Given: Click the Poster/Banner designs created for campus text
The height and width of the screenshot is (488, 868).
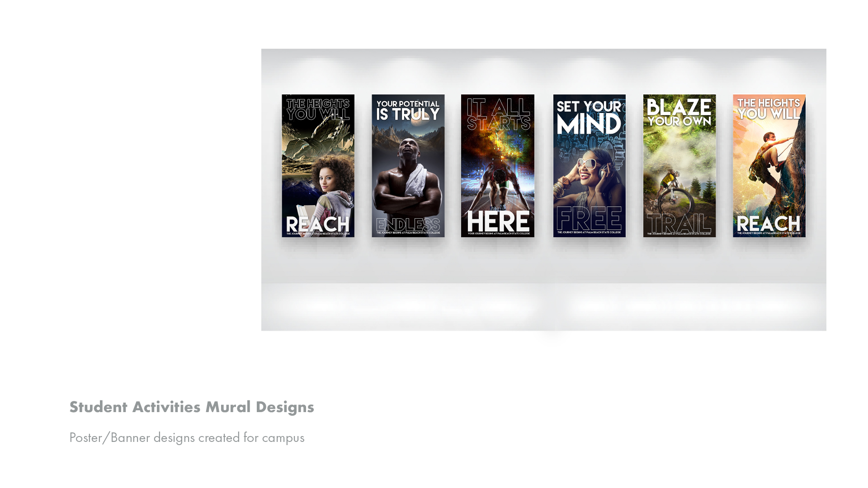Looking at the screenshot, I should coord(187,437).
